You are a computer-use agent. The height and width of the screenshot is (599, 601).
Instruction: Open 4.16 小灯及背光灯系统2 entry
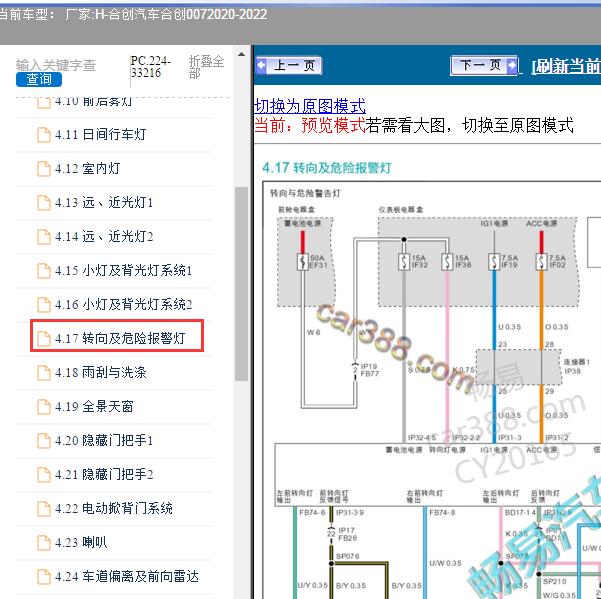point(123,304)
